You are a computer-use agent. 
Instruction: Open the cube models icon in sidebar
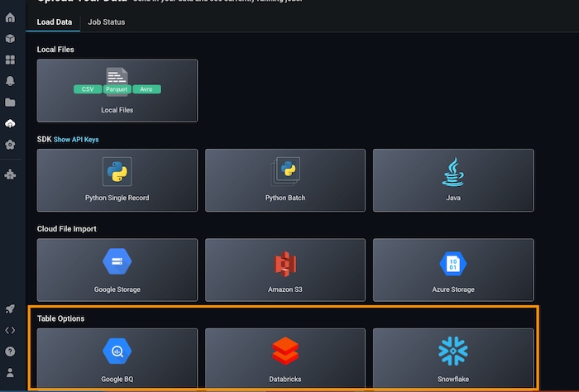point(10,38)
